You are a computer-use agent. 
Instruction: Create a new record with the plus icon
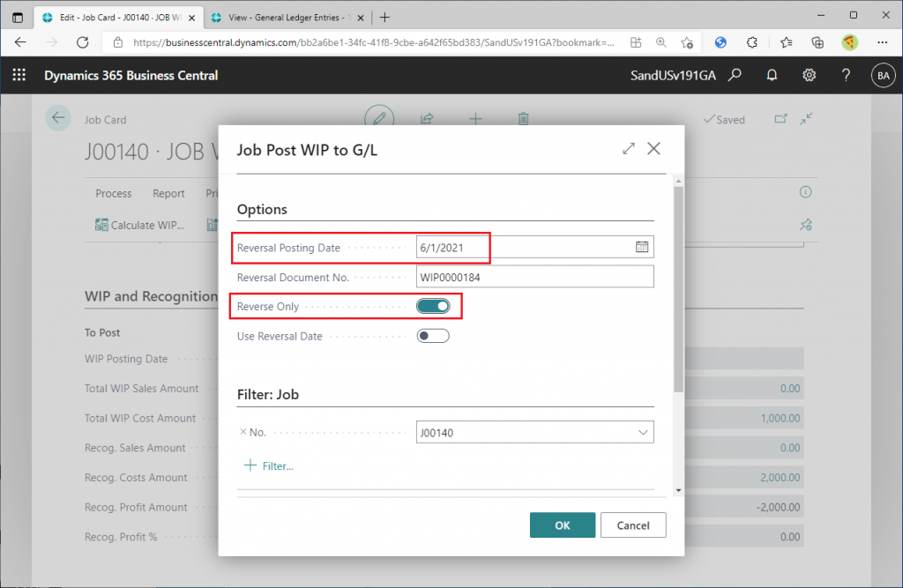pyautogui.click(x=475, y=119)
